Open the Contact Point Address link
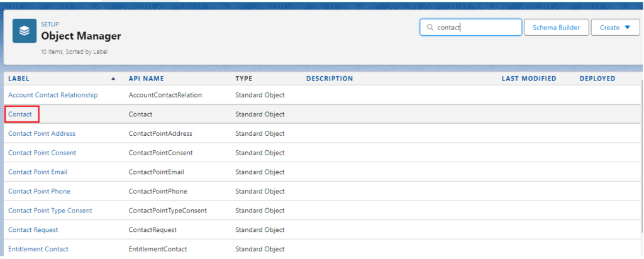 42,133
